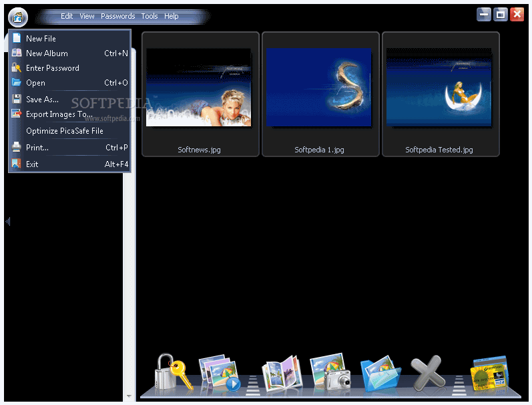Click the Save As floppy disk icon
Viewport: 532px width, 405px height.
pyautogui.click(x=16, y=99)
